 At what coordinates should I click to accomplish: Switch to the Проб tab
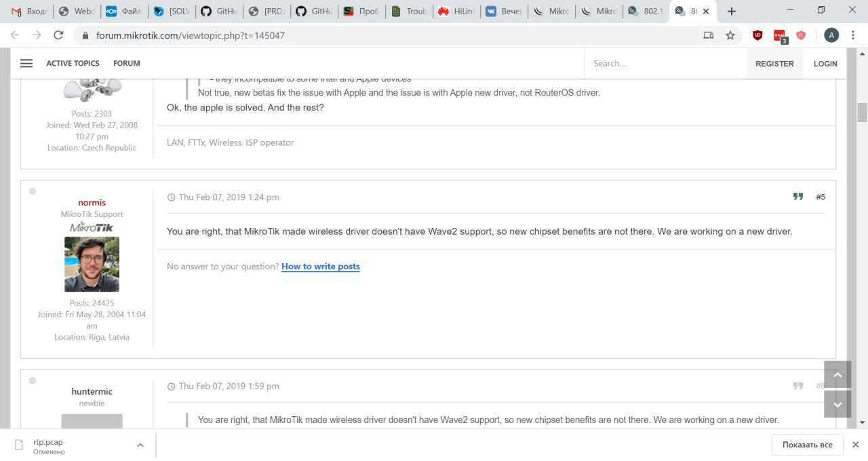point(361,11)
